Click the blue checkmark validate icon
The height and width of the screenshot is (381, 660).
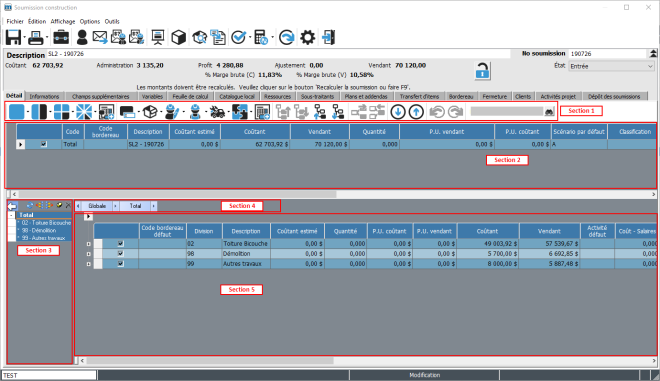pyautogui.click(x=238, y=37)
